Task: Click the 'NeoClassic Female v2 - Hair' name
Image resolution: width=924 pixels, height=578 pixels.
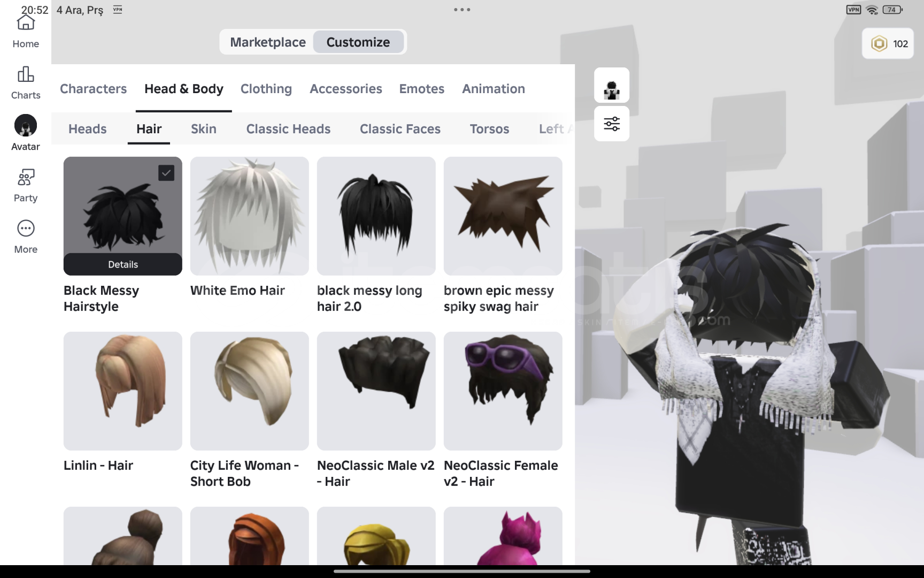Action: [x=501, y=474]
